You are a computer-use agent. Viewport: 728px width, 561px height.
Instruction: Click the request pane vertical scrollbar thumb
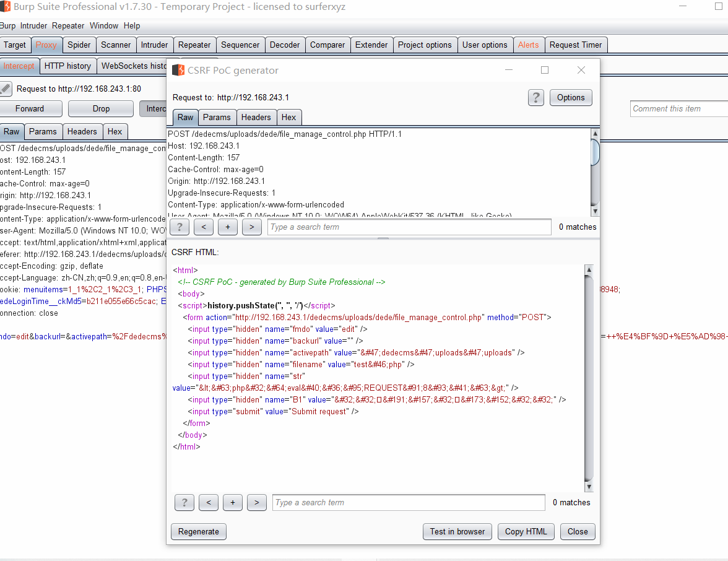596,152
